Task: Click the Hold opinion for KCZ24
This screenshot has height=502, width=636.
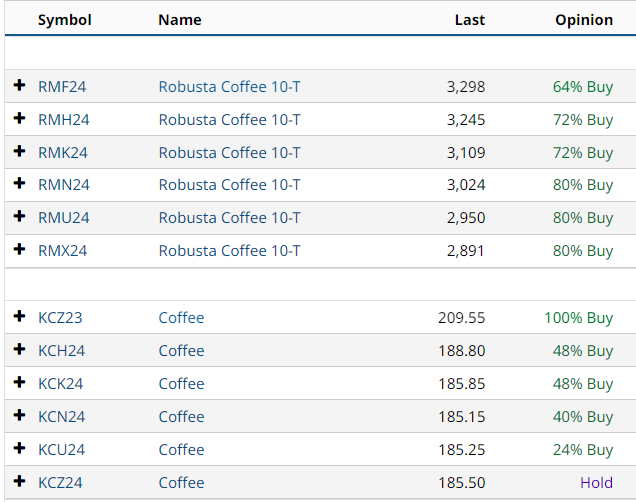Action: click(596, 483)
